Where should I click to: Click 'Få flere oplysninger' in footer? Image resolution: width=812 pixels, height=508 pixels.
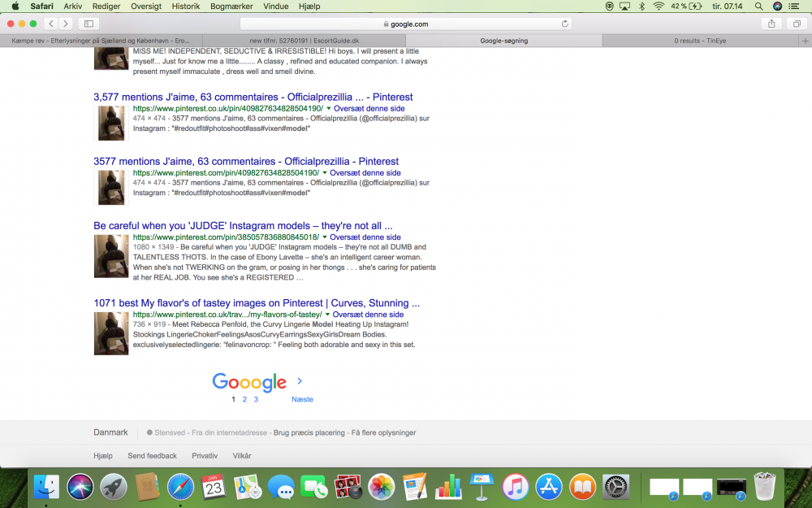[x=383, y=432]
